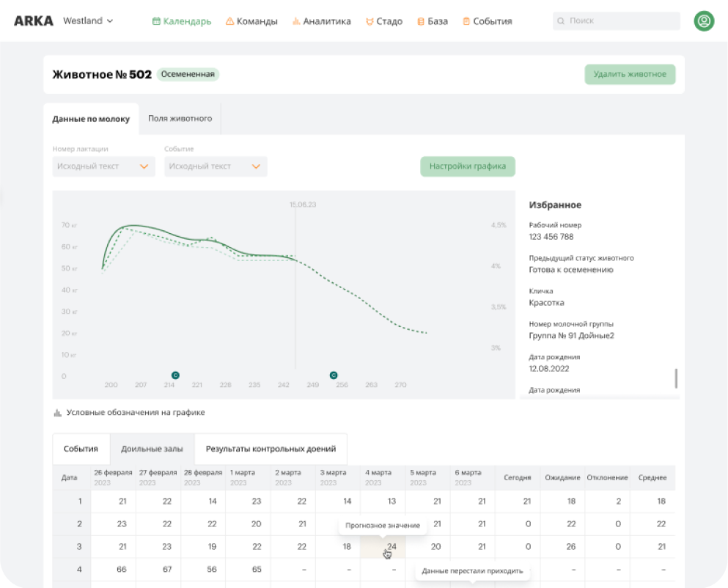Viewport: 728px width, 588px height.
Task: Switch to the Поля животного tab
Action: tap(180, 118)
